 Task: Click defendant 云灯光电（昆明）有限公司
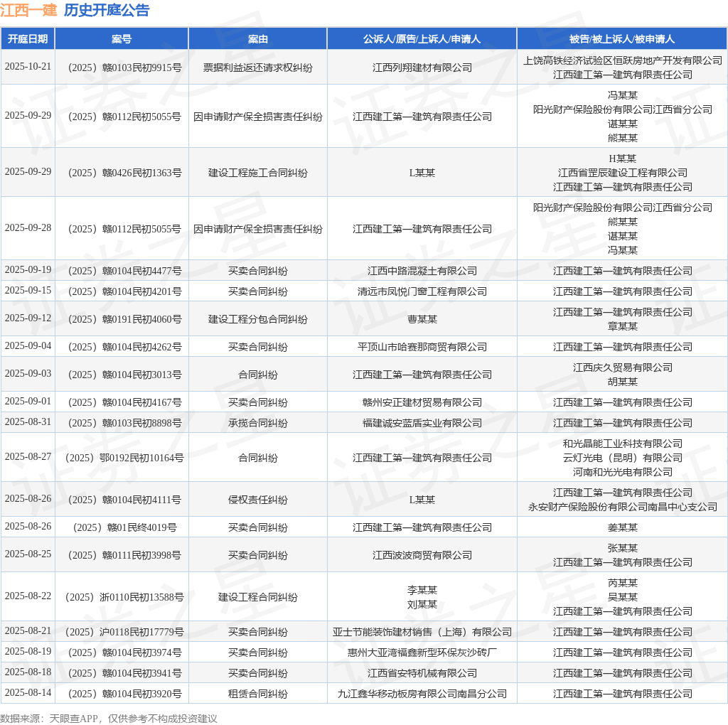coord(623,458)
